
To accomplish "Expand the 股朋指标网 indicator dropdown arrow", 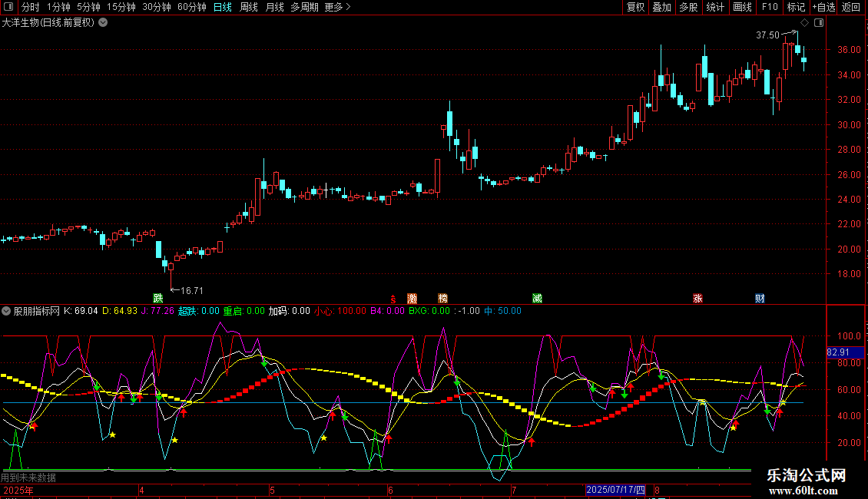I will point(7,311).
